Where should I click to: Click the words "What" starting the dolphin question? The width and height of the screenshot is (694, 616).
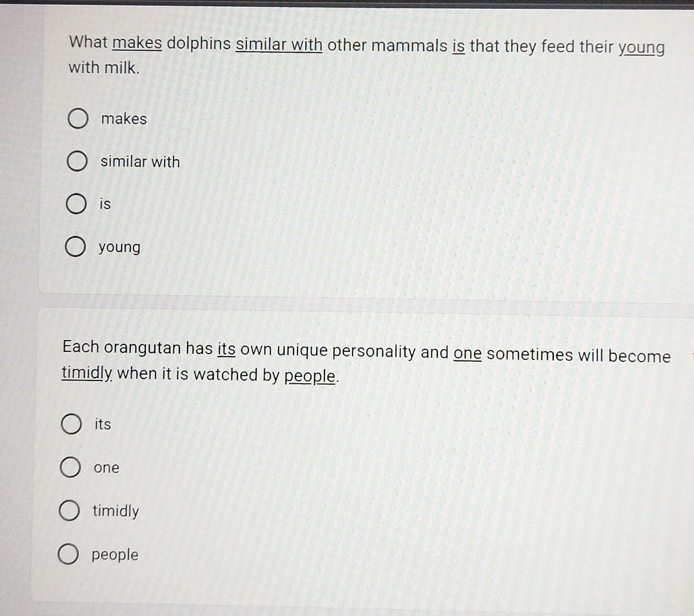(88, 42)
